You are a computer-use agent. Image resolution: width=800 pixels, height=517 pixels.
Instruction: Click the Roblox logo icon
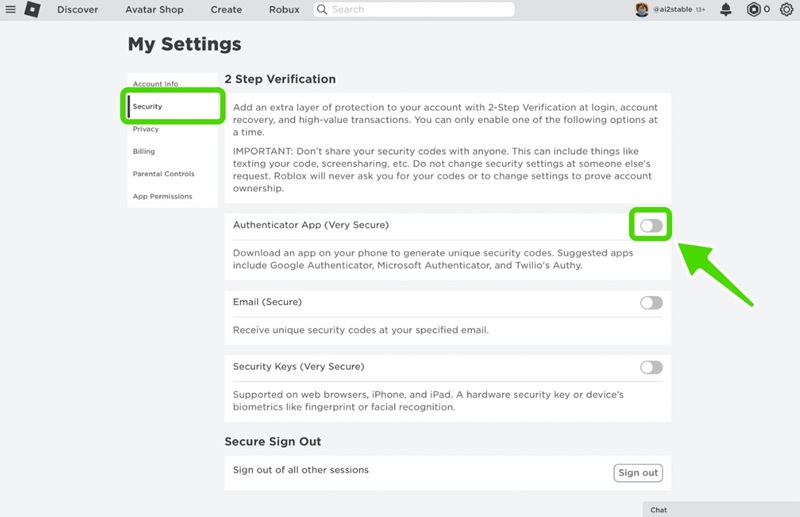[32, 10]
